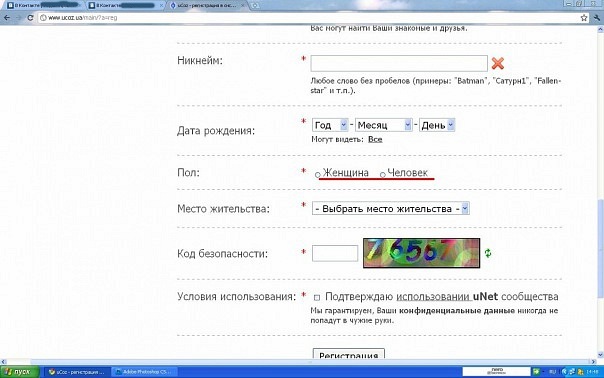The height and width of the screenshot is (378, 604).
Task: Click the Дата рождения: label
Action: [216, 131]
